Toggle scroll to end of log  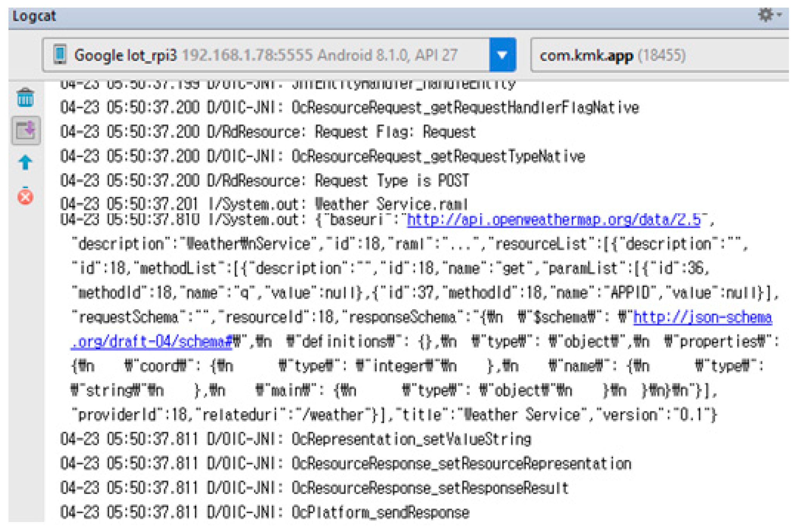(25, 130)
